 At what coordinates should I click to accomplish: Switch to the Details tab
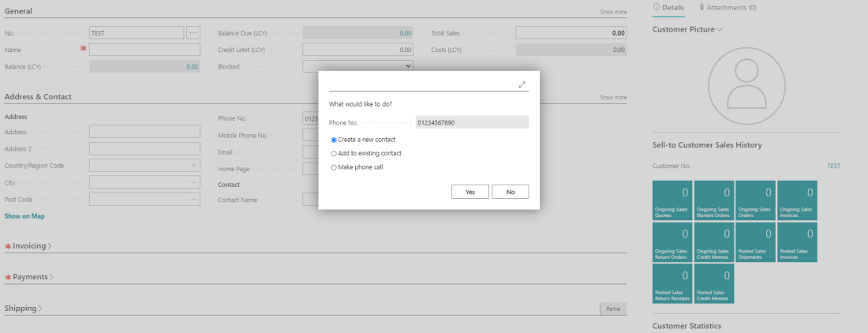tap(668, 7)
